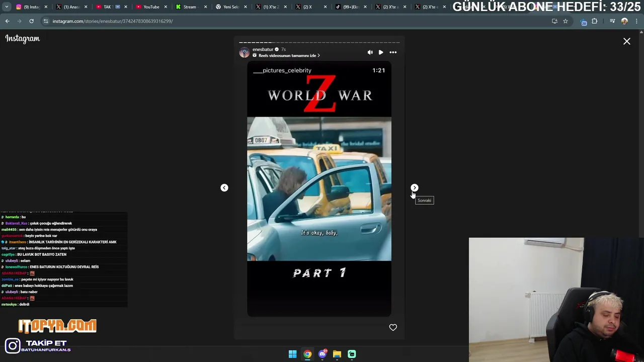Open Chrome from the taskbar
Screen dimensions: 644x362
pyautogui.click(x=307, y=354)
